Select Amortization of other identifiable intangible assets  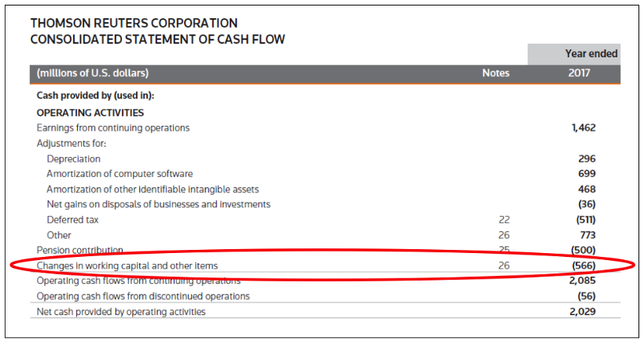pyautogui.click(x=153, y=189)
